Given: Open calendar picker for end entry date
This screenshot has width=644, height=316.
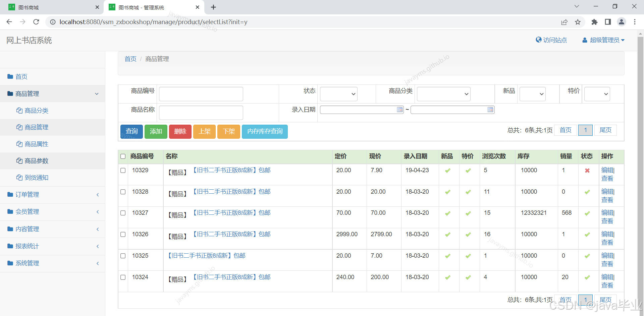Looking at the screenshot, I should [x=490, y=110].
